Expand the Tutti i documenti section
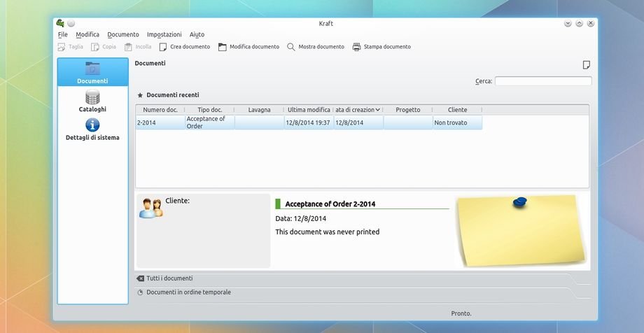644x333 pixels. [x=169, y=278]
